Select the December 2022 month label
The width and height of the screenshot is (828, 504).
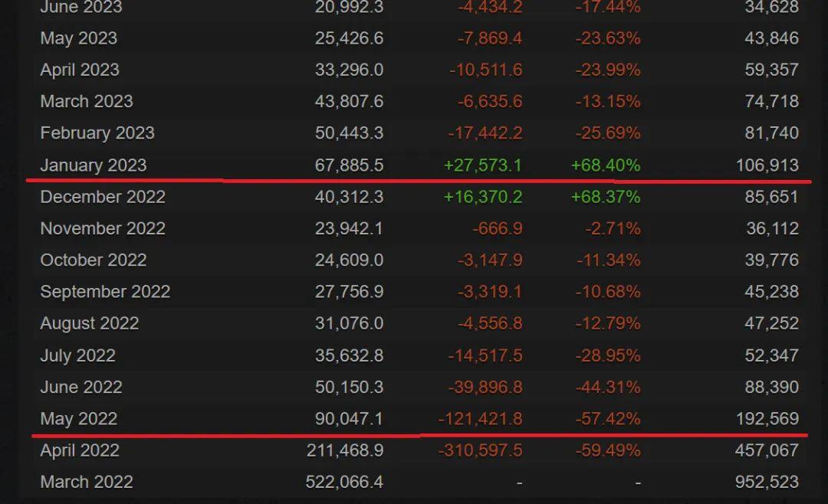[103, 197]
